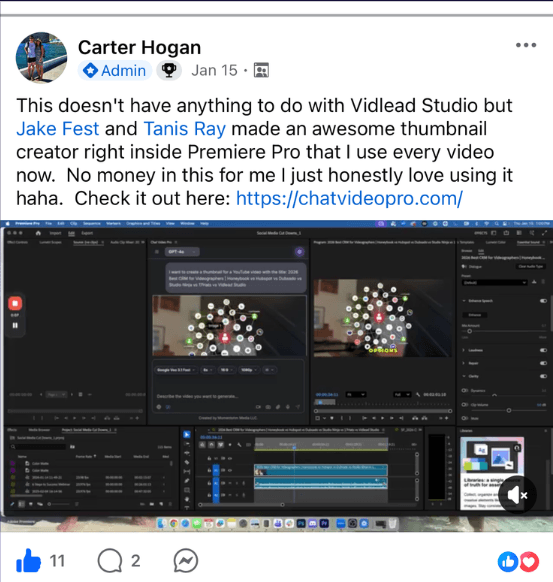This screenshot has height=582, width=553.
Task: Open the Window menu
Action: coord(187,223)
